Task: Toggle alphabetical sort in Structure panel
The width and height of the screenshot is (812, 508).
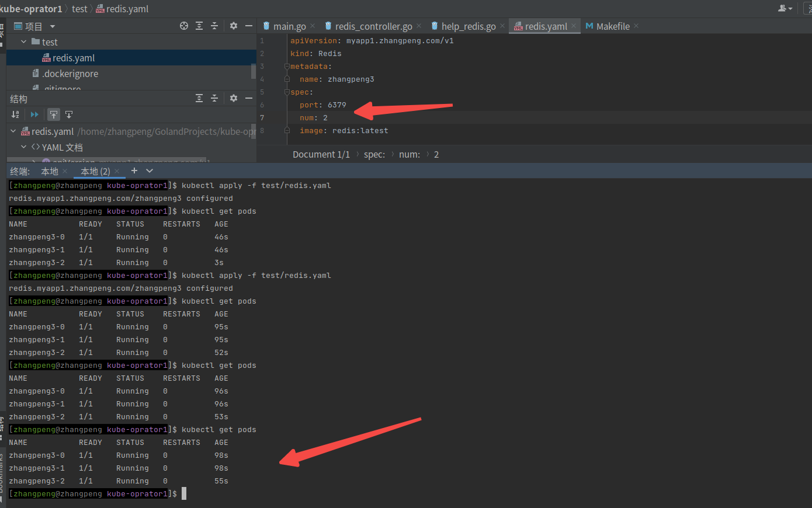Action: pos(15,114)
